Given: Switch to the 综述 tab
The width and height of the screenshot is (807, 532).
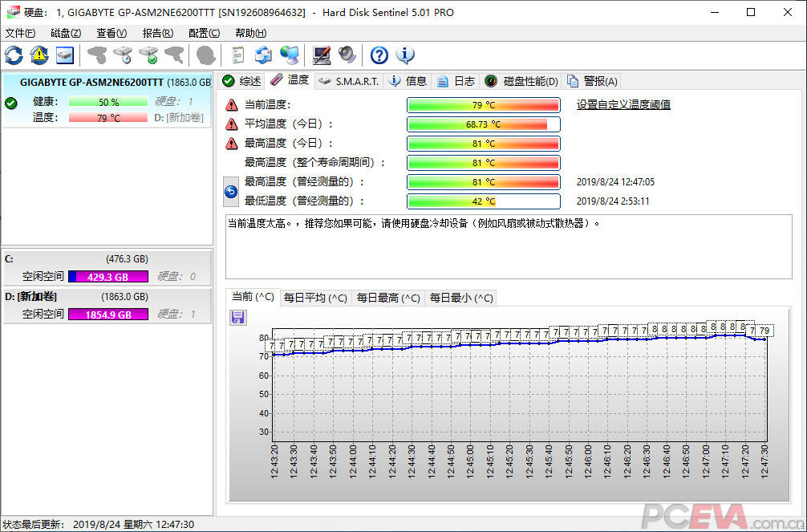Looking at the screenshot, I should (x=242, y=81).
